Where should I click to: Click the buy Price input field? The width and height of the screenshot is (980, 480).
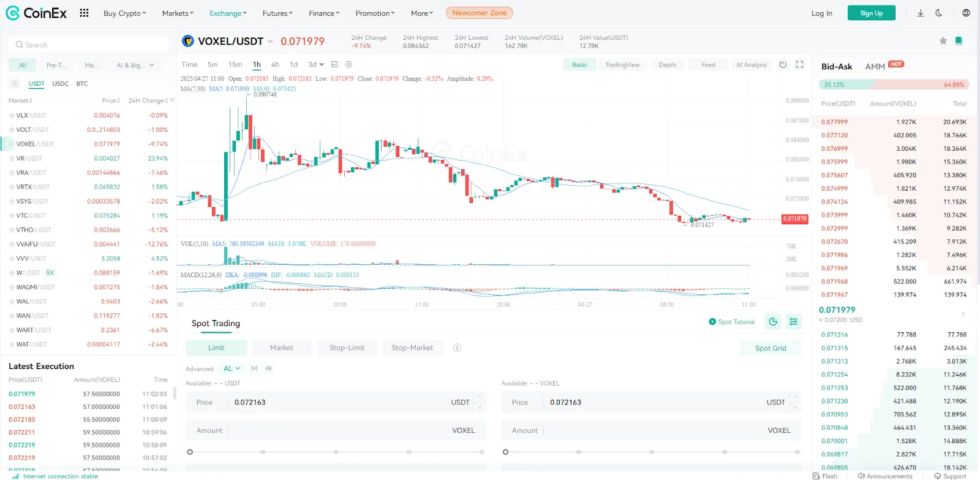[336, 402]
